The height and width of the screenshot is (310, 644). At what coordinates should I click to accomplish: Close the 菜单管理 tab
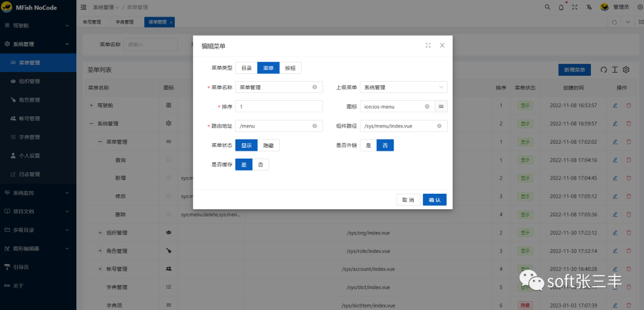(x=171, y=23)
